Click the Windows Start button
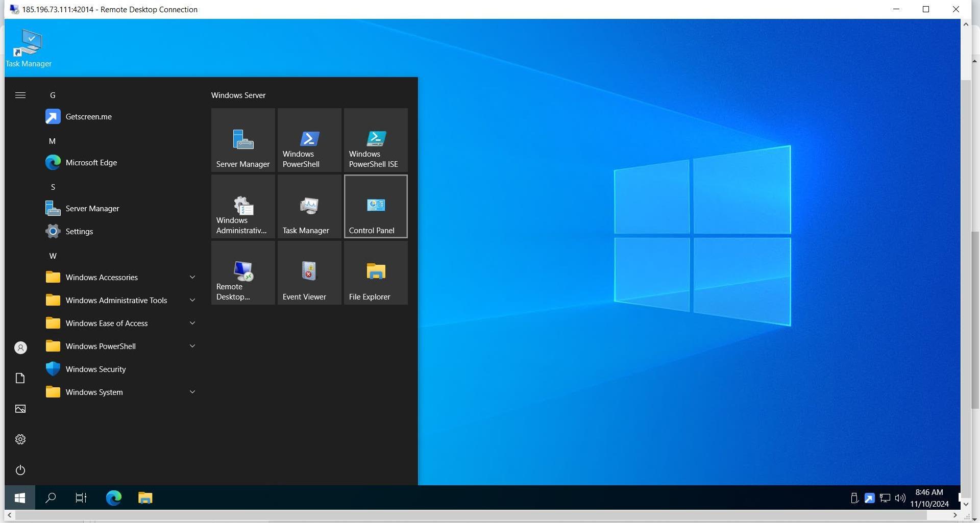The height and width of the screenshot is (523, 980). coord(20,497)
